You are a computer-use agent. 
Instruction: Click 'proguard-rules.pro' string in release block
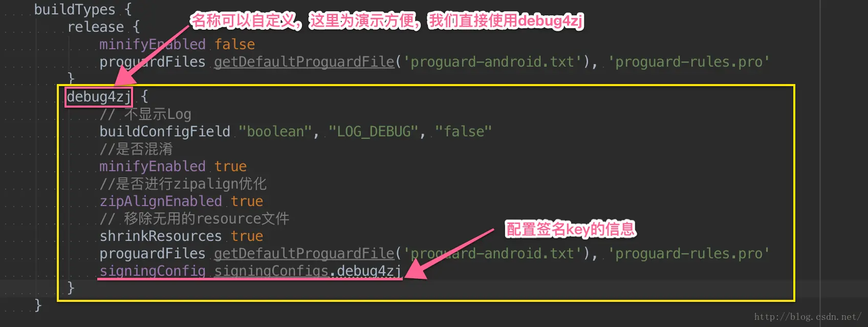pos(689,62)
